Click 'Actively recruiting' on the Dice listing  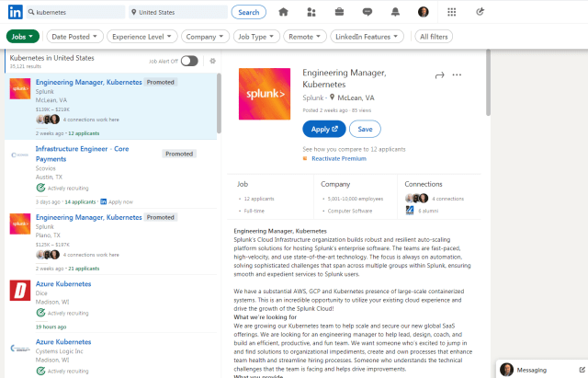point(68,313)
